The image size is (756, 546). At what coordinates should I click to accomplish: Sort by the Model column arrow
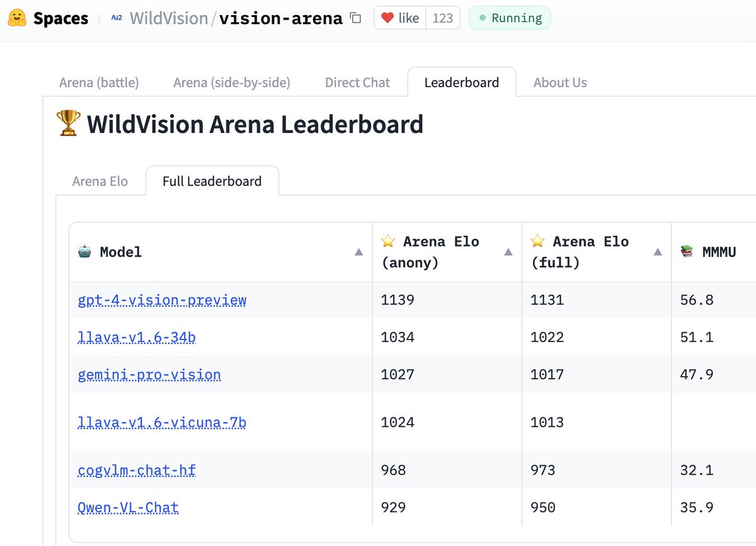[x=358, y=252]
